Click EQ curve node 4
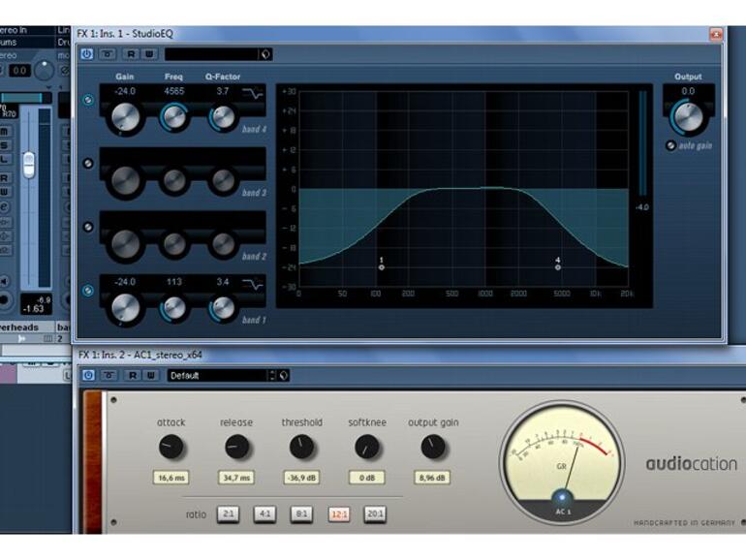 coord(558,267)
